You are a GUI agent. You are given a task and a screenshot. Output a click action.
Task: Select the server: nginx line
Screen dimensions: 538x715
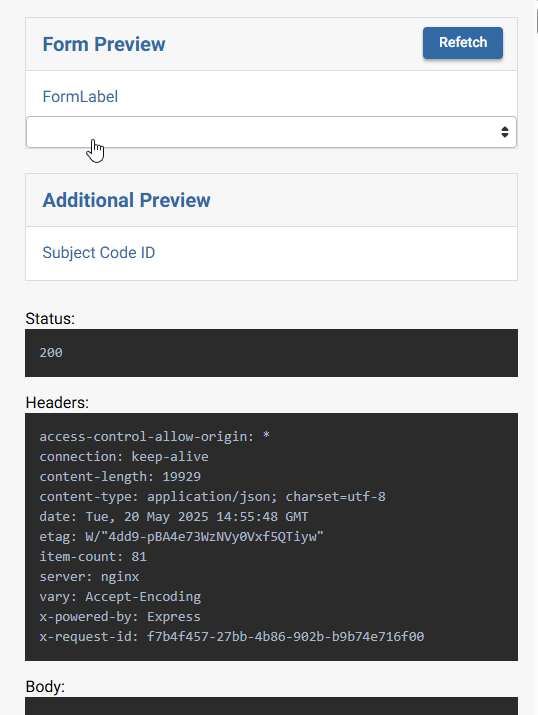(x=89, y=577)
